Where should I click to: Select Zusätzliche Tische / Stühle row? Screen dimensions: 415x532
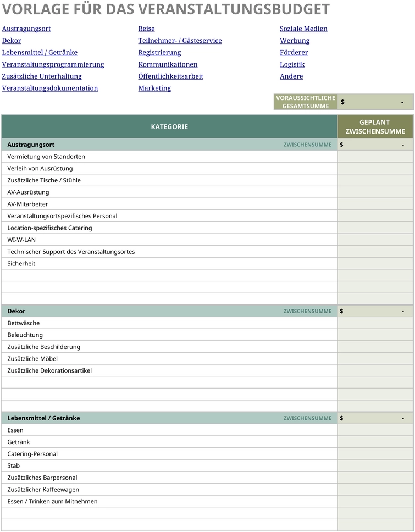[x=169, y=180]
